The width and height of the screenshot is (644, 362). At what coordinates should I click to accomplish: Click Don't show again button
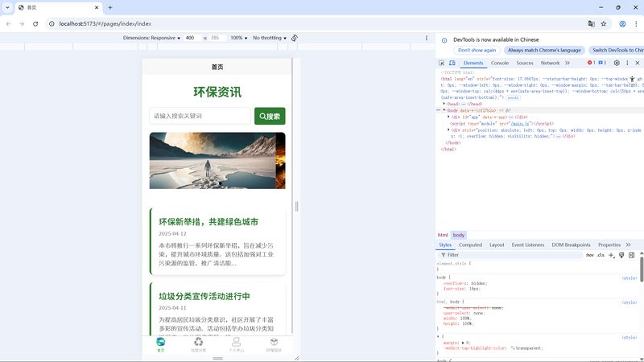point(477,50)
